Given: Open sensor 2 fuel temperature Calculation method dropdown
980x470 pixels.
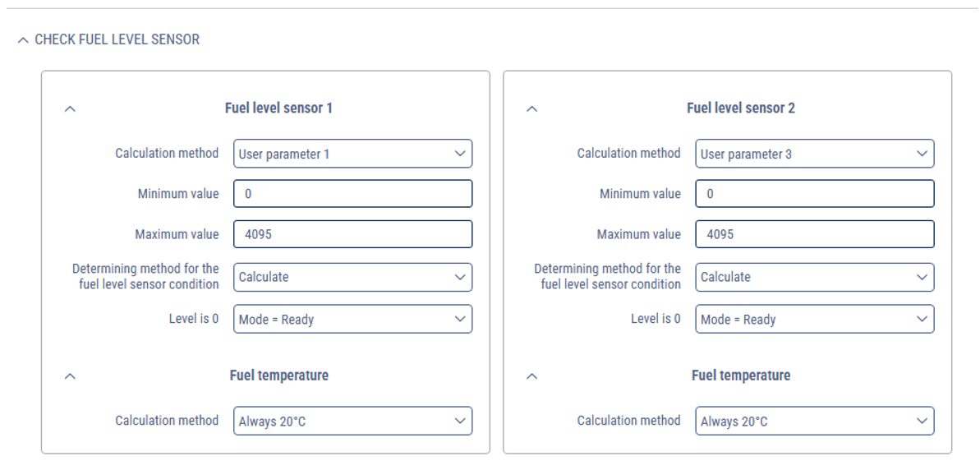Looking at the screenshot, I should click(x=814, y=422).
